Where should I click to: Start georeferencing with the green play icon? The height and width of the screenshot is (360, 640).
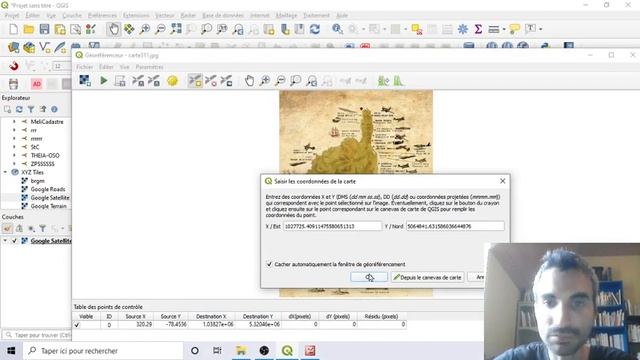point(104,80)
